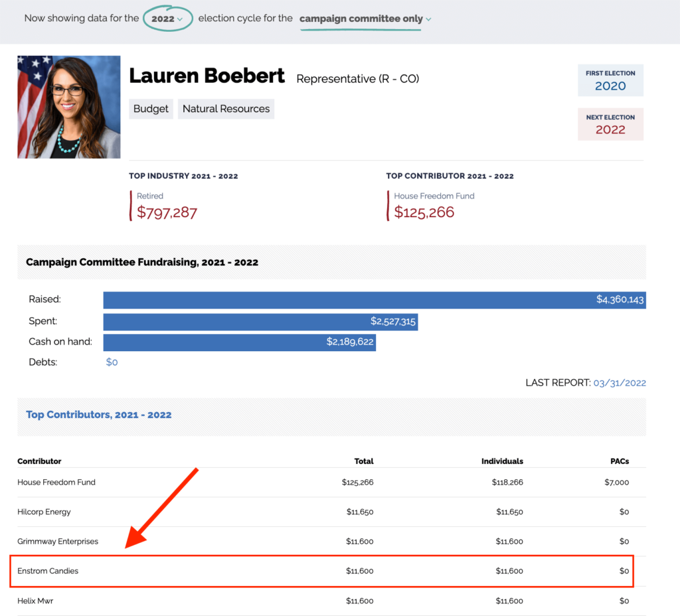Open the 2022 election cycle dropdown

pyautogui.click(x=167, y=19)
